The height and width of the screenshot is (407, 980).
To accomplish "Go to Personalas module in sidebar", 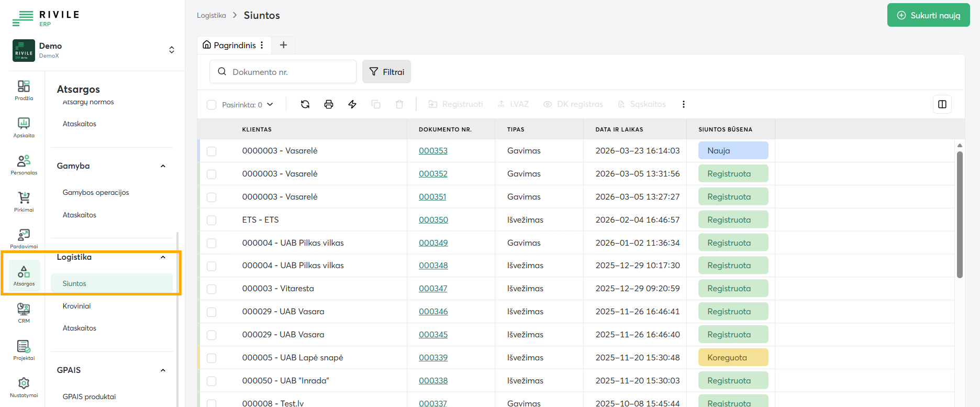I will [x=24, y=164].
